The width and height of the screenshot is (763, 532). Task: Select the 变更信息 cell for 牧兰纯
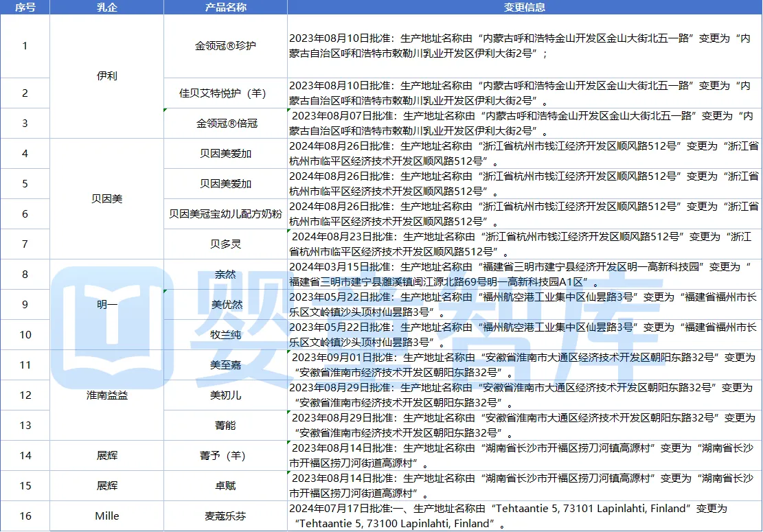point(525,334)
